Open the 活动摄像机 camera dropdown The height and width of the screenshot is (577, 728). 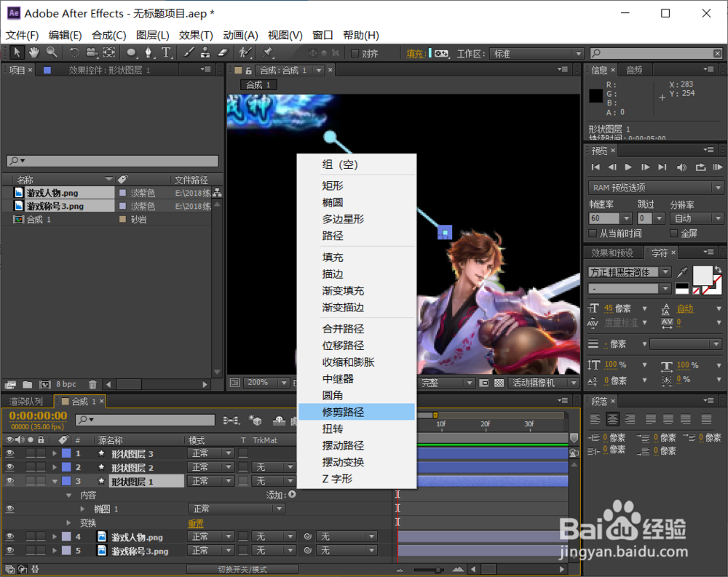click(x=544, y=383)
